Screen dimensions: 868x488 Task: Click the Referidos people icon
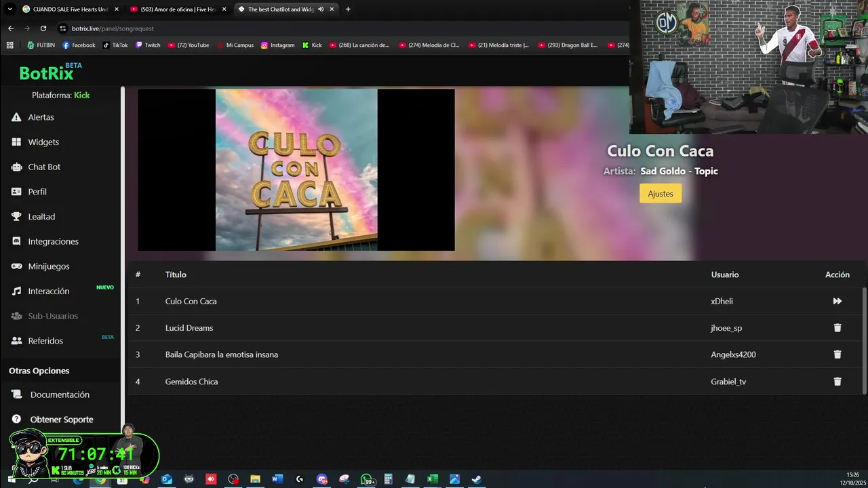[x=16, y=341]
